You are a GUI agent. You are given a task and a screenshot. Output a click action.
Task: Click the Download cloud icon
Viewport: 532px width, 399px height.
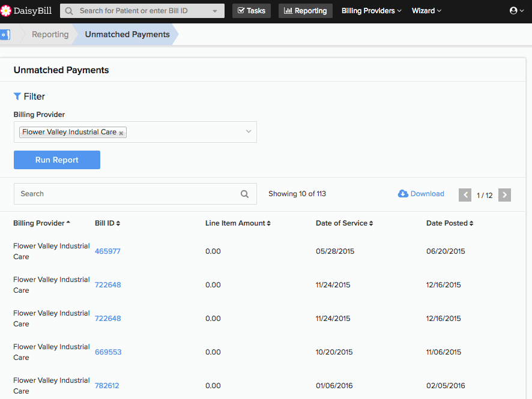(403, 194)
